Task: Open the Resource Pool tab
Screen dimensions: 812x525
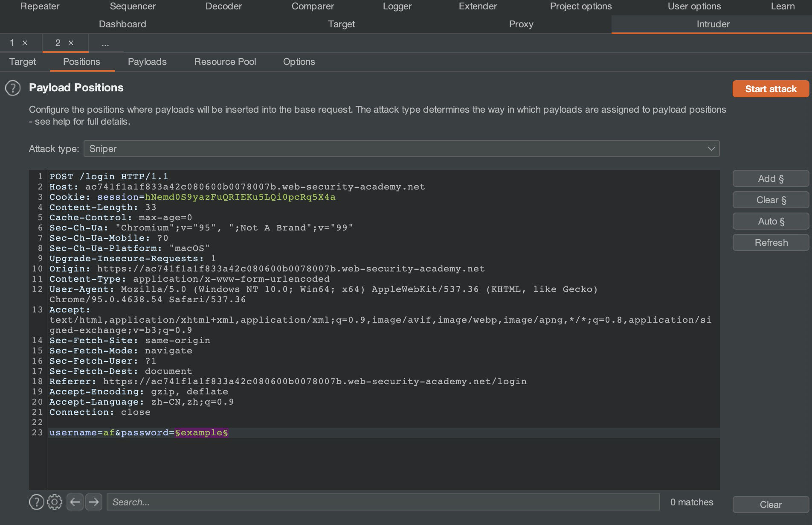Action: click(225, 62)
